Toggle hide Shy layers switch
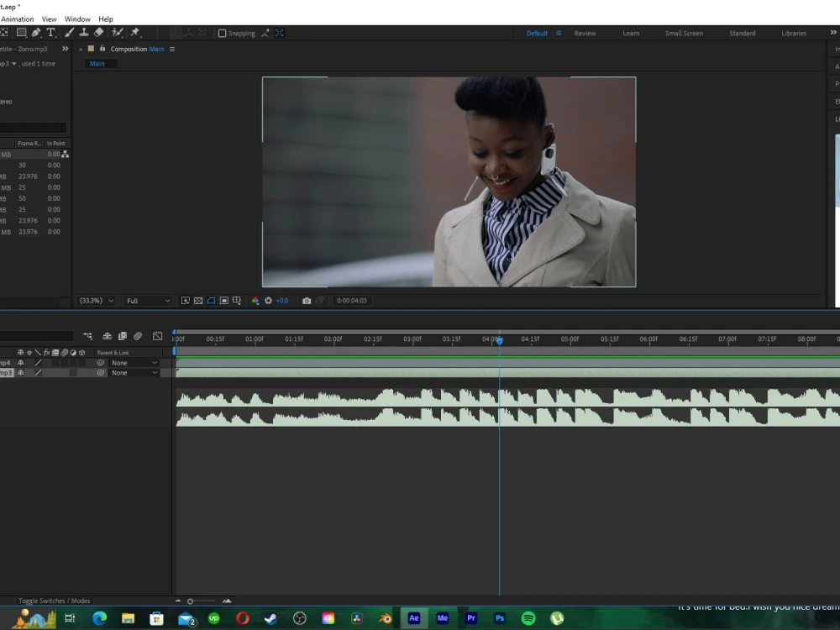The height and width of the screenshot is (630, 840). [108, 336]
